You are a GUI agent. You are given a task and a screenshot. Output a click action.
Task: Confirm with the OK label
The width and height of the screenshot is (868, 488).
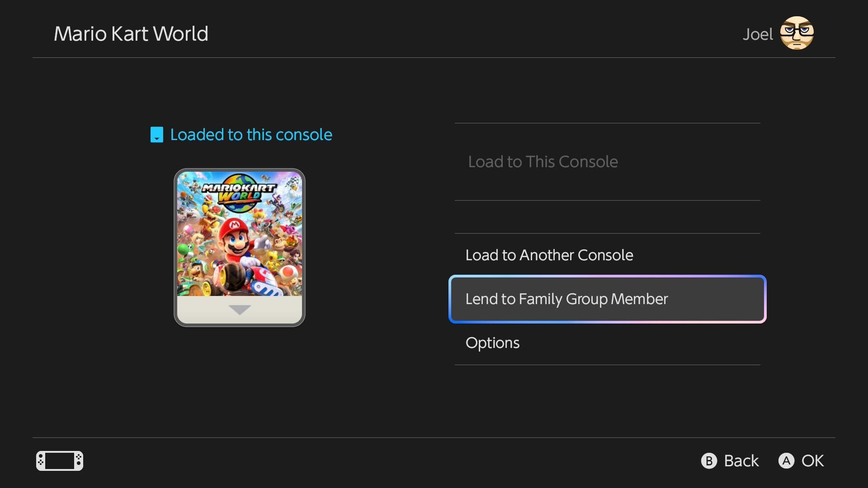[x=812, y=461]
